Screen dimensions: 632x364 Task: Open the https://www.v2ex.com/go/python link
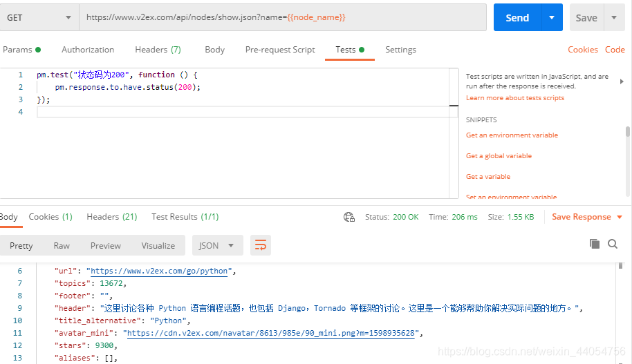[x=159, y=271]
